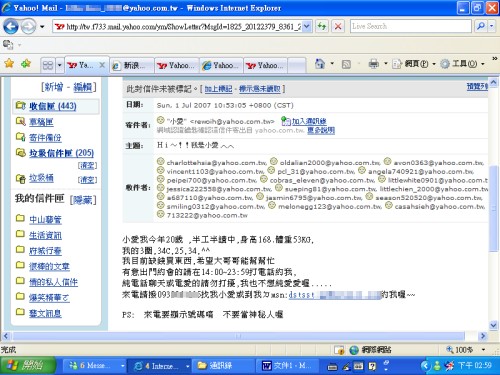Open the 中山聯管 folder
Viewport: 500px width, 375px height.
[45, 219]
